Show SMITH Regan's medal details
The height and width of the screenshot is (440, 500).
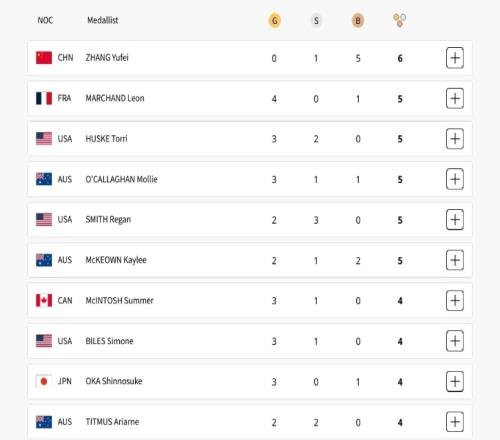[455, 220]
